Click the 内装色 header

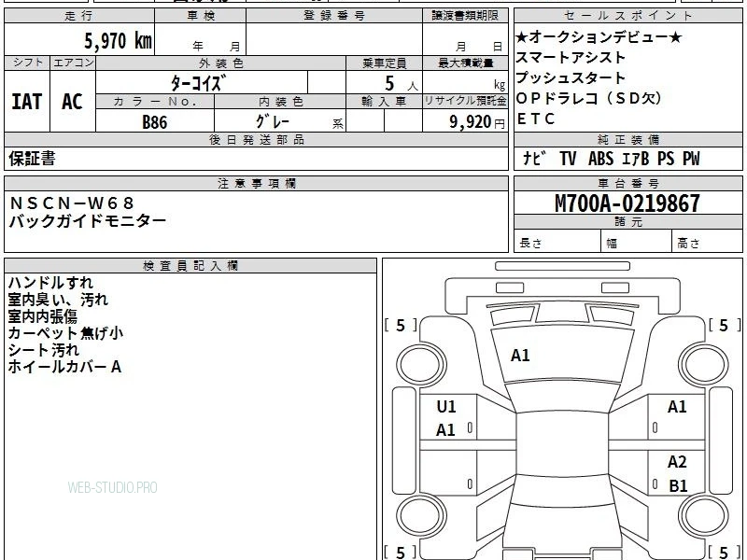pos(280,102)
